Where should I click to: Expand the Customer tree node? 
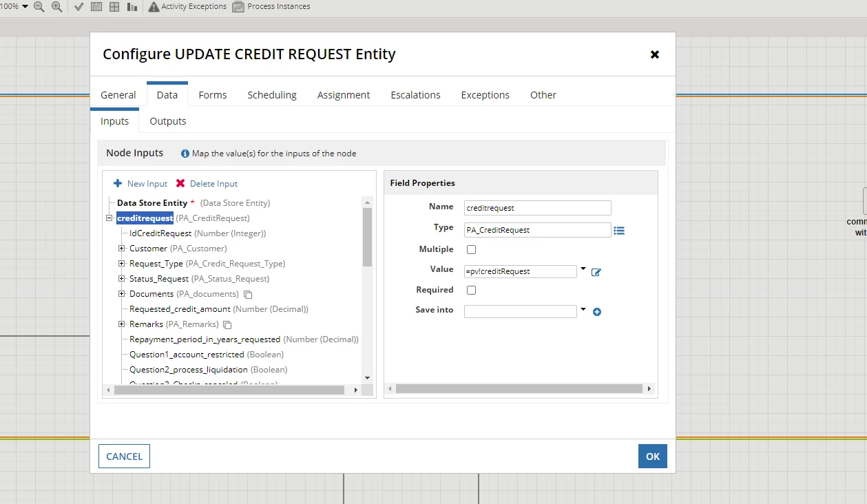122,249
